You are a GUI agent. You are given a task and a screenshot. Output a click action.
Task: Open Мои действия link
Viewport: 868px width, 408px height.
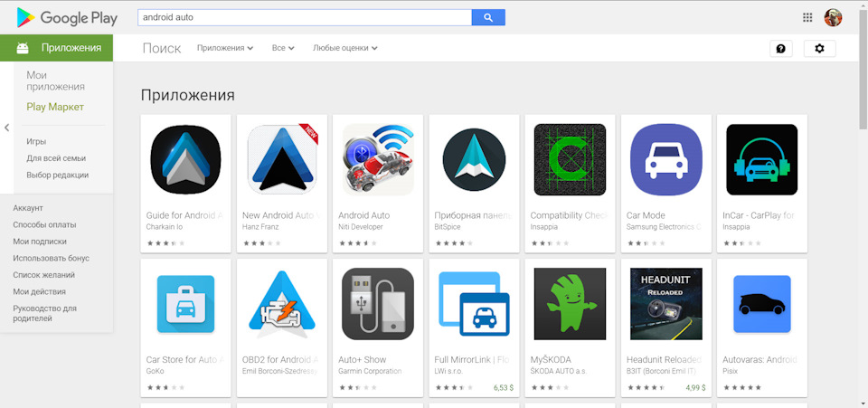point(39,291)
